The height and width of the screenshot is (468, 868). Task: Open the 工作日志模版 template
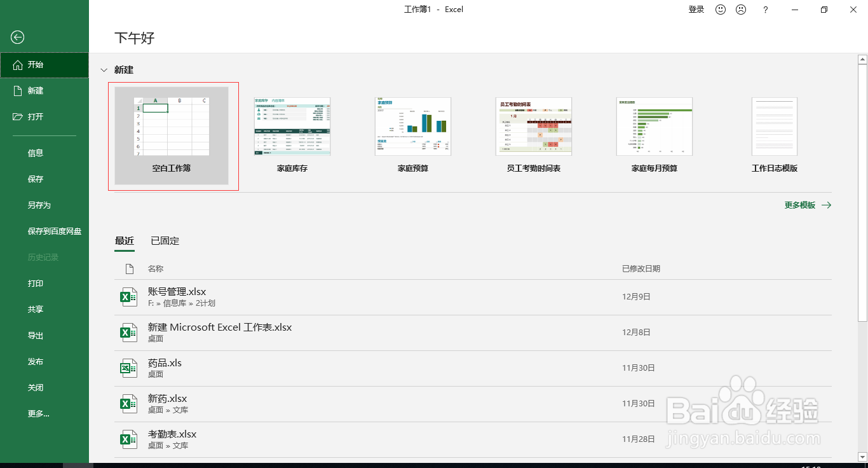pyautogui.click(x=775, y=135)
